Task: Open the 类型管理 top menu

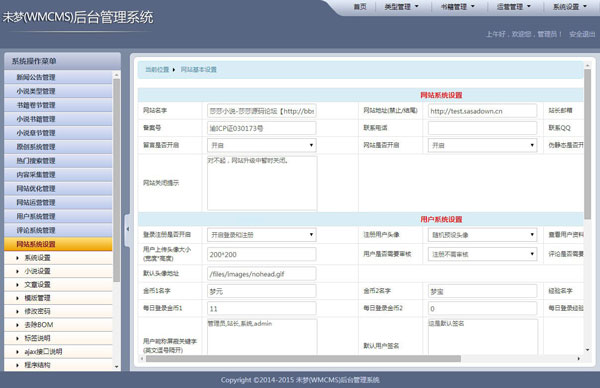Action: [x=401, y=7]
